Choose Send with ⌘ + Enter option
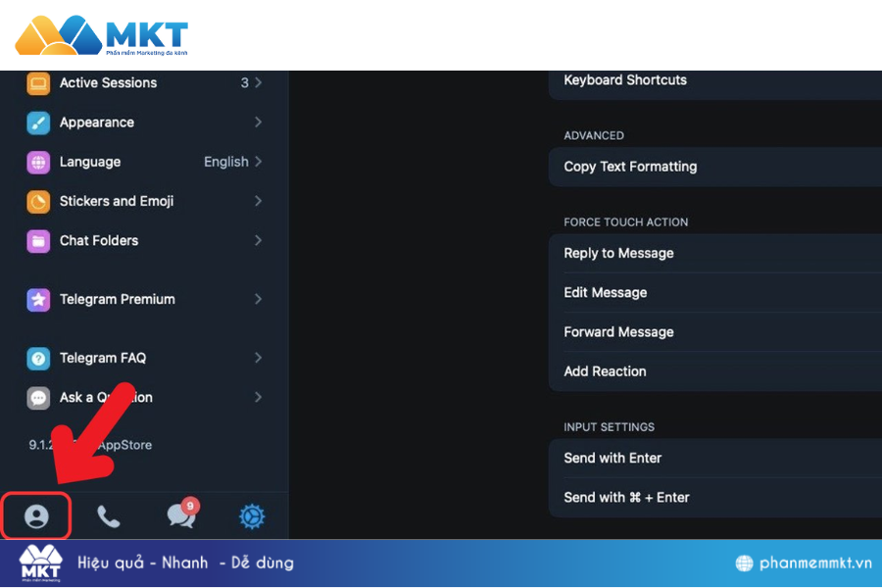 point(715,498)
